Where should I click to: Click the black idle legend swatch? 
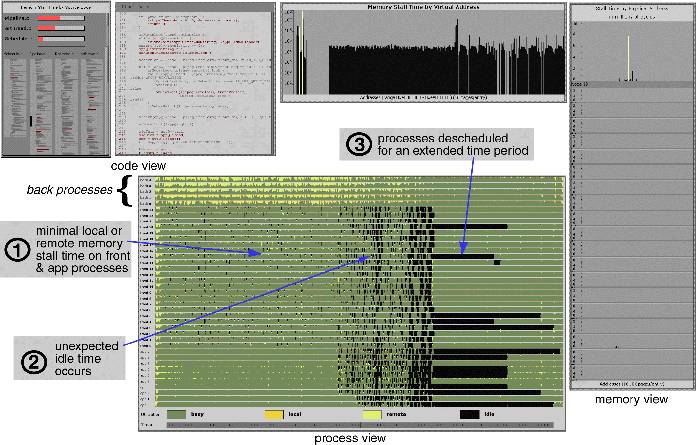470,414
